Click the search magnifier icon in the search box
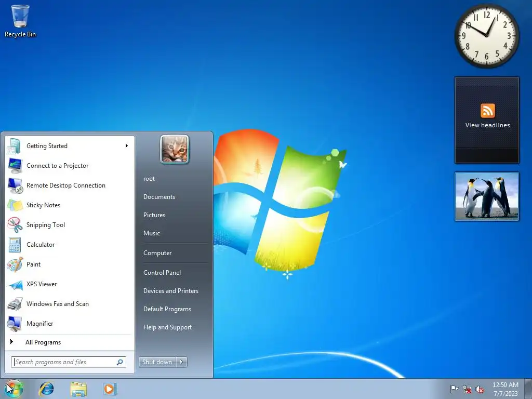The height and width of the screenshot is (399, 532). [x=120, y=362]
